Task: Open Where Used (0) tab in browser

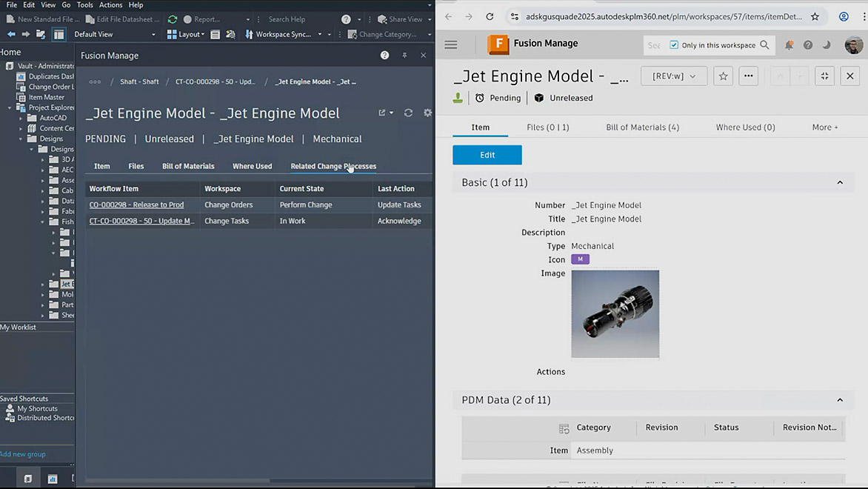Action: coord(746,127)
